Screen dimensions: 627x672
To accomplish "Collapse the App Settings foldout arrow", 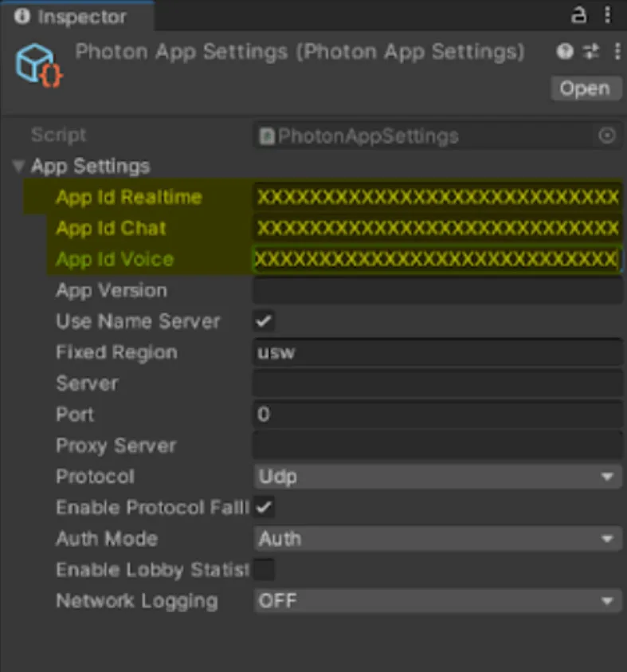I will coord(18,166).
